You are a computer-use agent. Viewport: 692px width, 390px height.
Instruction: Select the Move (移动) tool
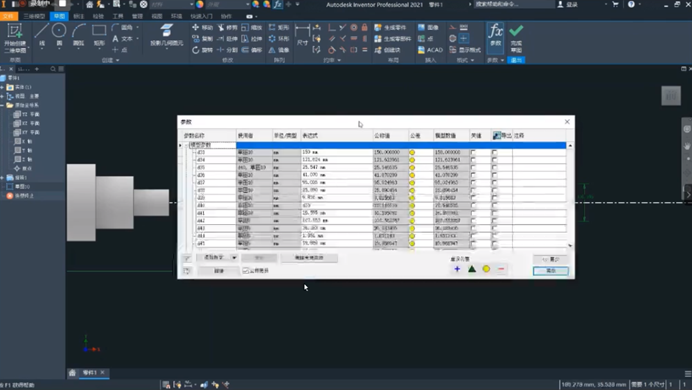[202, 27]
